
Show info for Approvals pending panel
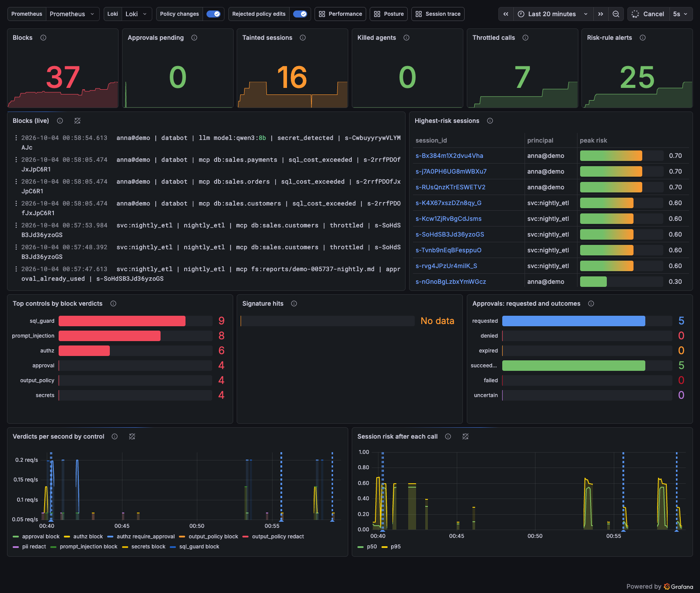pos(194,38)
